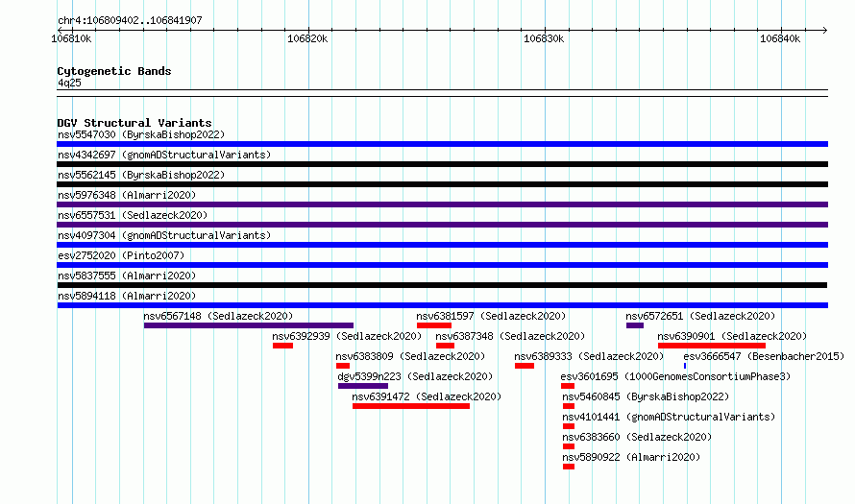The height and width of the screenshot is (504, 855).
Task: Select the red feature bar of nsv6381597
Action: tap(434, 325)
